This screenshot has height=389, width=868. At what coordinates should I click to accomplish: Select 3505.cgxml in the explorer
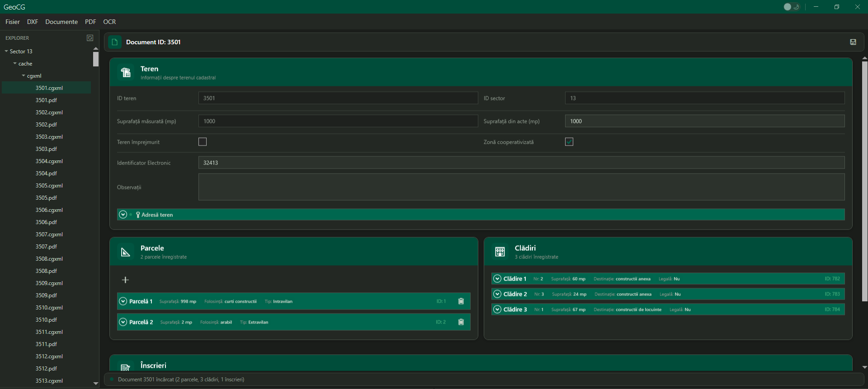point(49,186)
